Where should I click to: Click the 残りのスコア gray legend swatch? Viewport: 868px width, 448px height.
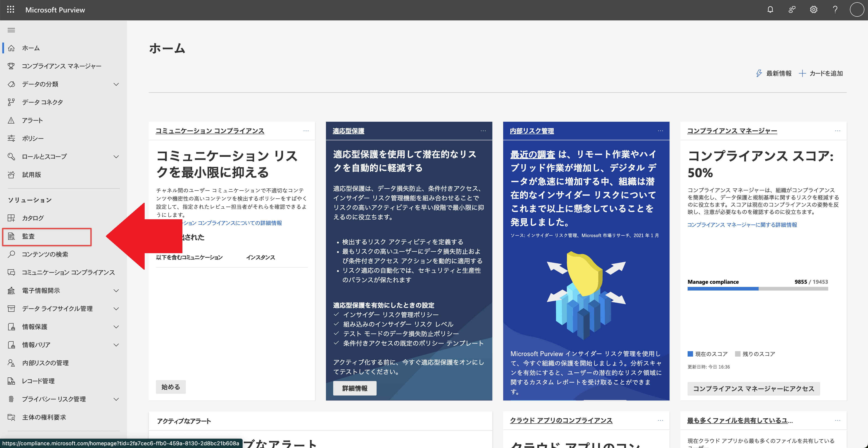coord(738,354)
